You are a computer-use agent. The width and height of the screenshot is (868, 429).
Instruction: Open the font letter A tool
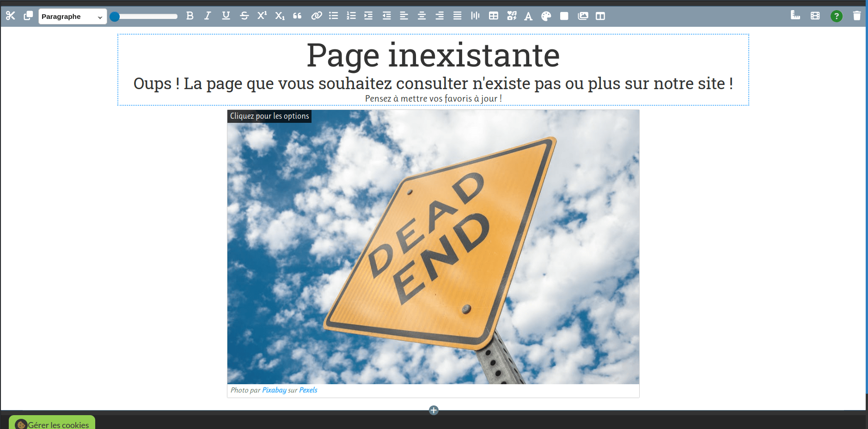528,17
